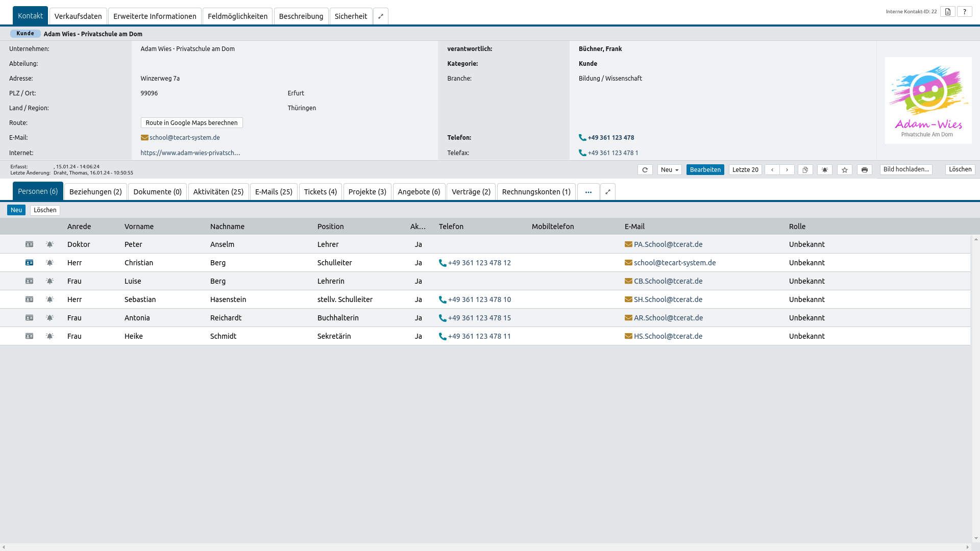Expand the lower tab panel fullscreen
The width and height of the screenshot is (980, 551).
pyautogui.click(x=607, y=192)
